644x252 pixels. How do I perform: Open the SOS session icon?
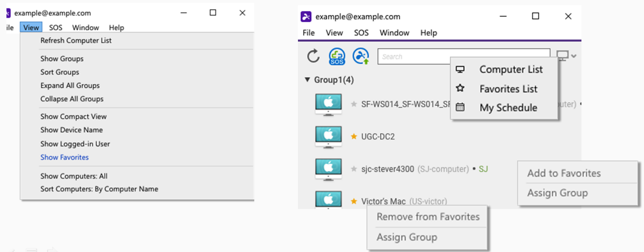click(x=337, y=56)
